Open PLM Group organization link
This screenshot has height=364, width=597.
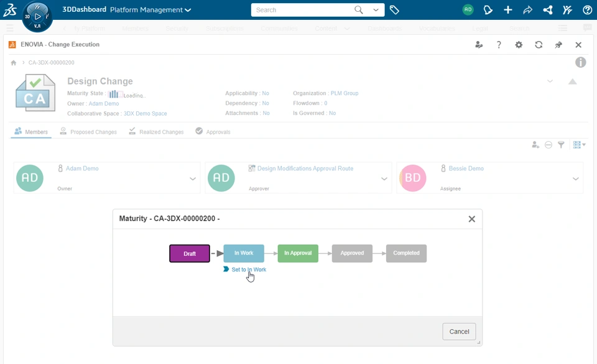(x=344, y=93)
